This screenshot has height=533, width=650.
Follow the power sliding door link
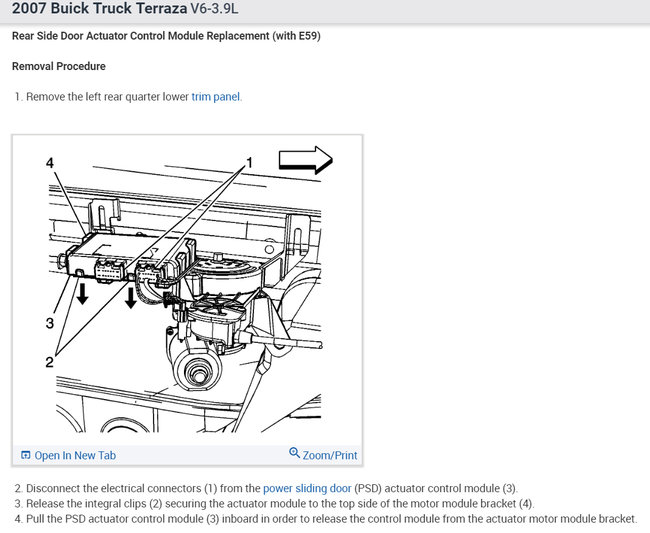pos(307,488)
